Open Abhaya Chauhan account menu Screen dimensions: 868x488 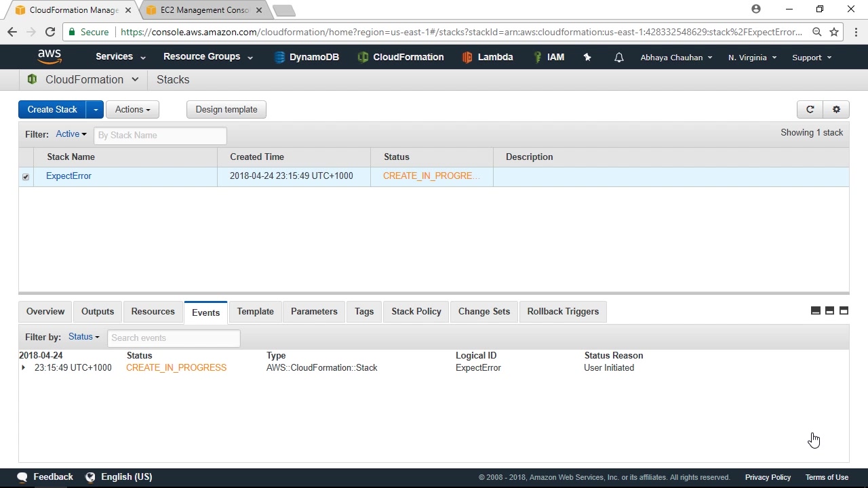click(x=676, y=58)
